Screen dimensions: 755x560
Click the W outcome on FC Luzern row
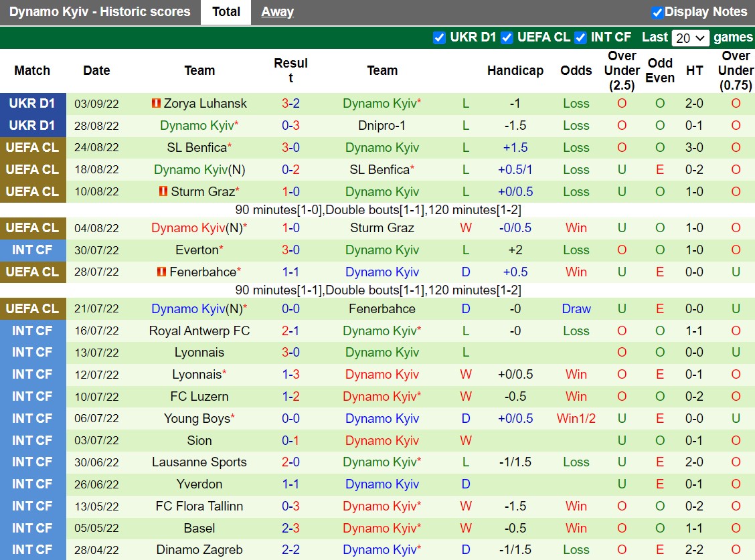point(466,396)
